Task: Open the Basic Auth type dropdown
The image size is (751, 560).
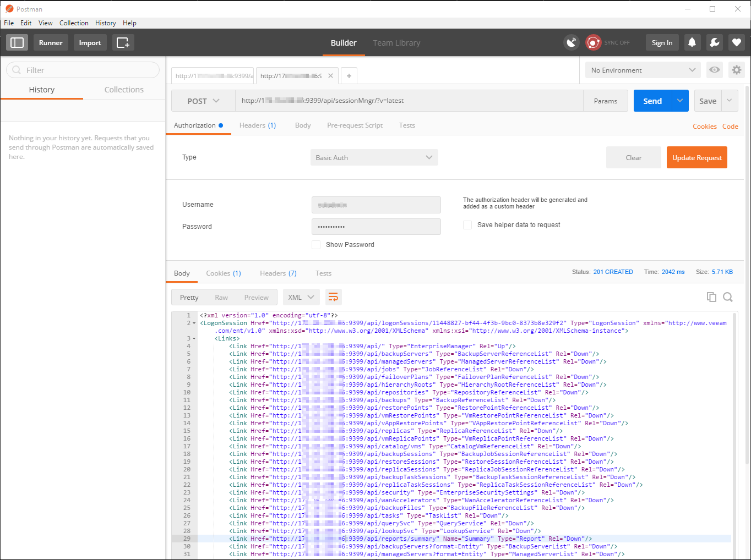Action: [x=374, y=157]
